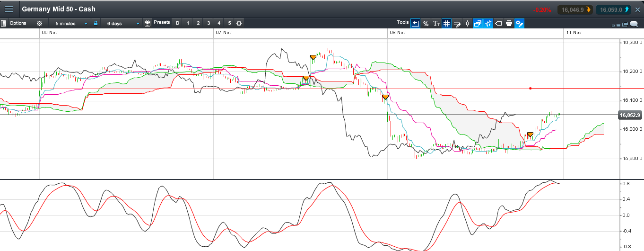
Task: Click the -0.20% change value
Action: [542, 9]
